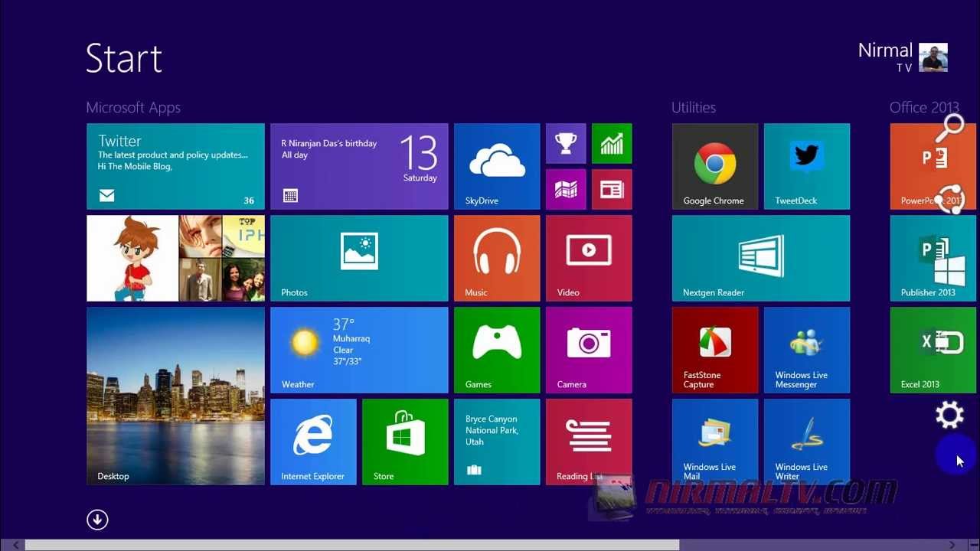Screen dimensions: 980x551
Task: Click the Utilities group header
Action: 694,108
